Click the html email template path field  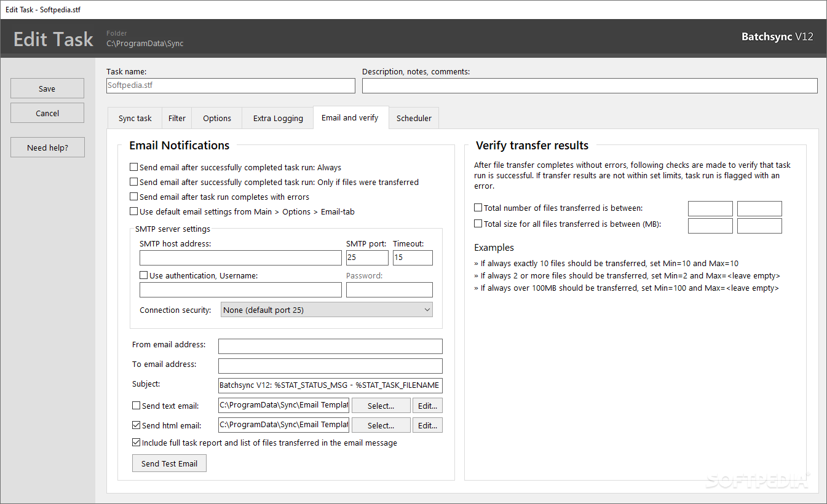tap(283, 425)
